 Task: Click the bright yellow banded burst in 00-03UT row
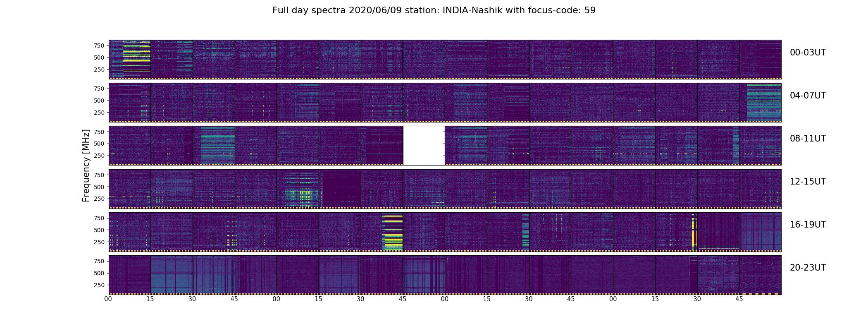click(x=137, y=59)
